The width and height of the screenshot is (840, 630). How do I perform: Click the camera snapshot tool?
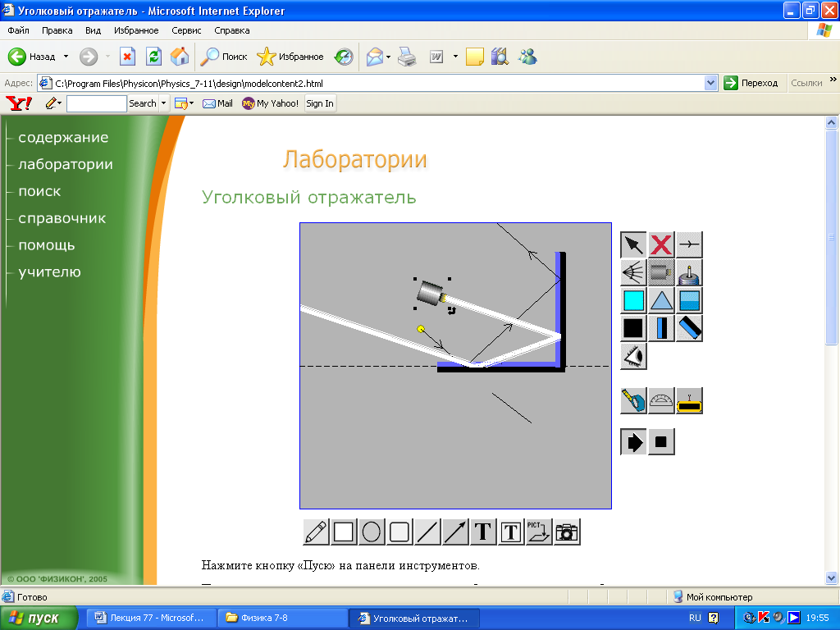click(x=567, y=532)
